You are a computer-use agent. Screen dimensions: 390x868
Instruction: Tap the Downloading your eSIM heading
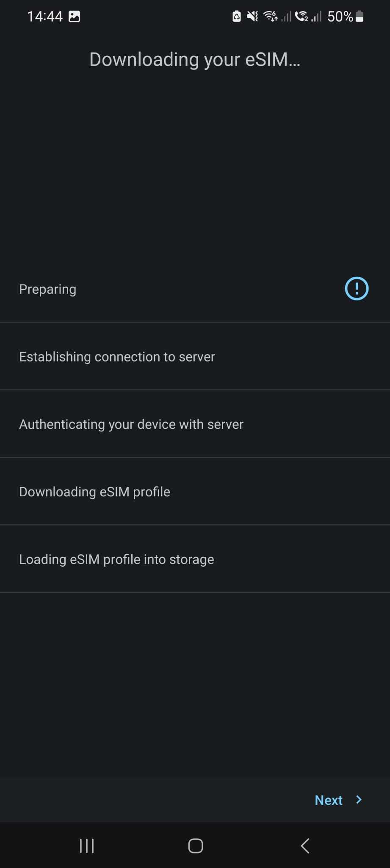[x=195, y=59]
